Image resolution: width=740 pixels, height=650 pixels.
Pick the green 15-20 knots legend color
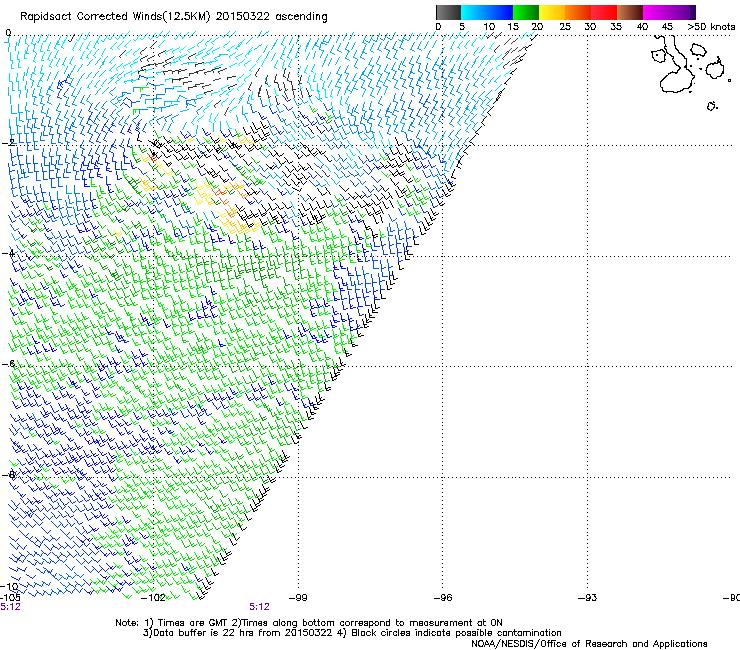tap(526, 12)
